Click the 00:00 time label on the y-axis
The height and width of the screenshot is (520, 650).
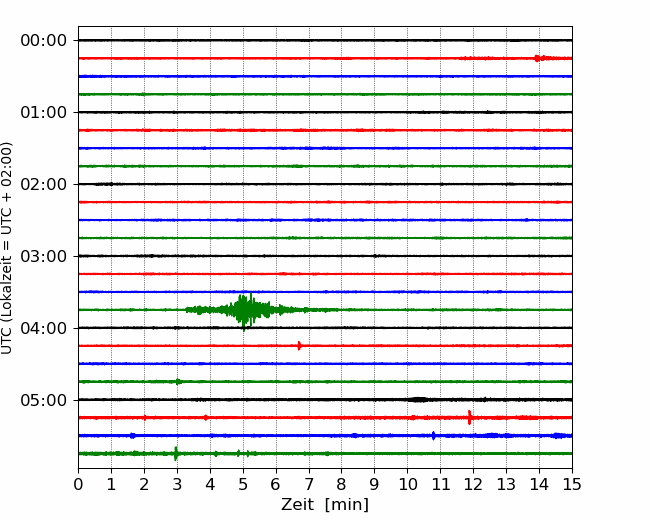coord(44,41)
